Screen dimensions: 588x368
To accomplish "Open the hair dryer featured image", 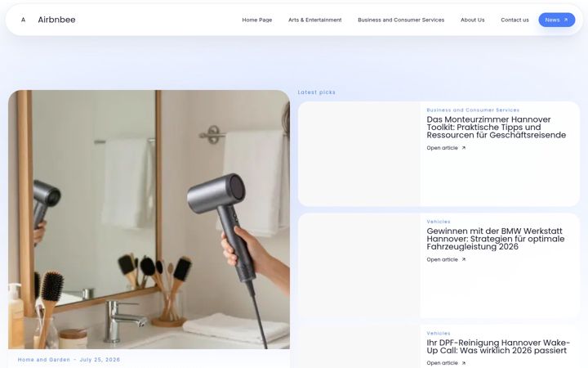I will tap(149, 219).
